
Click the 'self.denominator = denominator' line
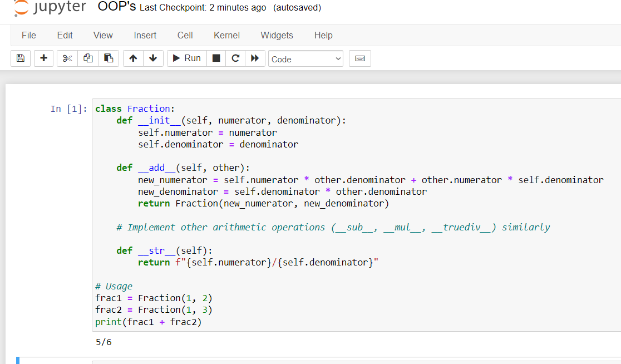tap(218, 145)
